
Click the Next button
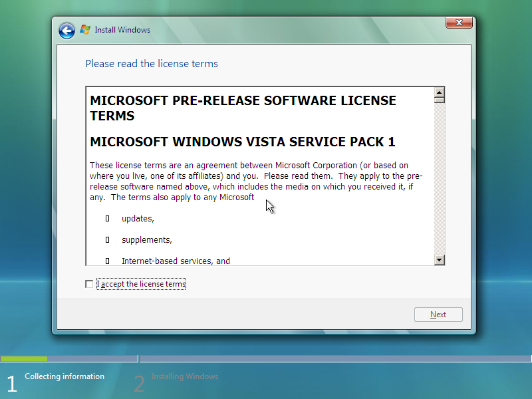tap(438, 314)
